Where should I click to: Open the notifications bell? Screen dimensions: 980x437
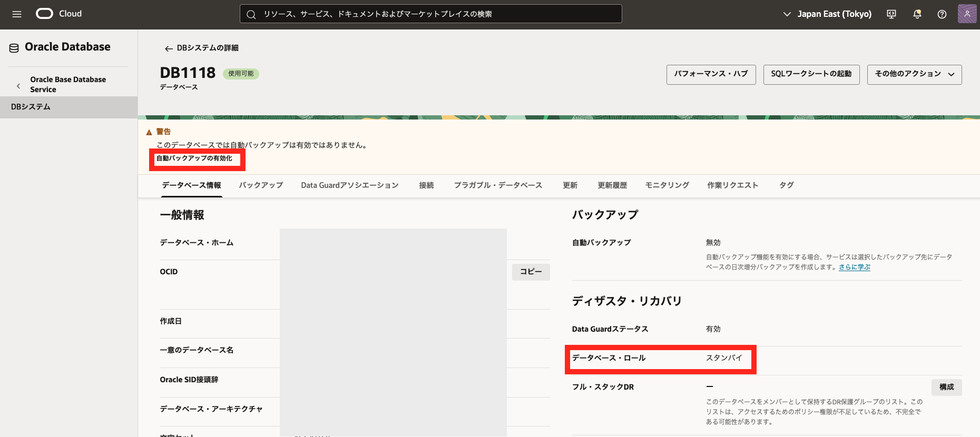coord(917,14)
